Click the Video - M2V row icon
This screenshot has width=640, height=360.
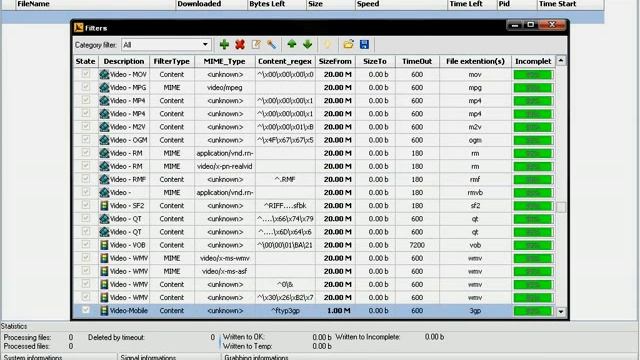pos(104,127)
